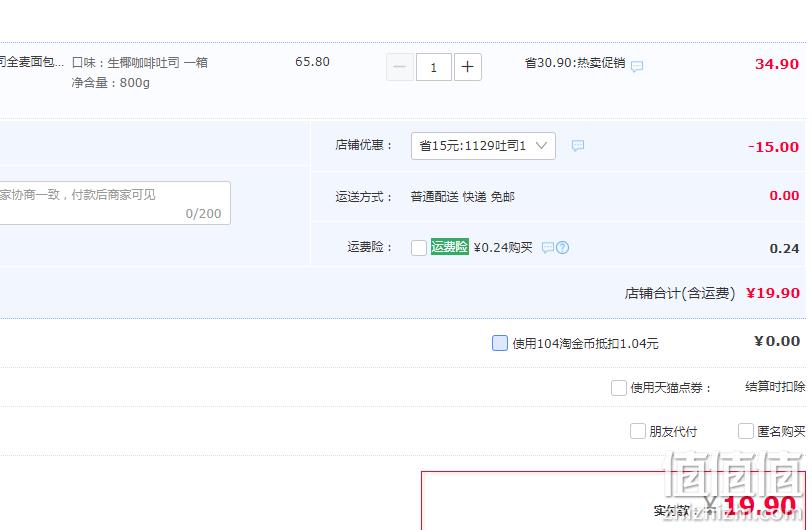Click the discount amount -15.00
This screenshot has width=812, height=530.
(773, 147)
